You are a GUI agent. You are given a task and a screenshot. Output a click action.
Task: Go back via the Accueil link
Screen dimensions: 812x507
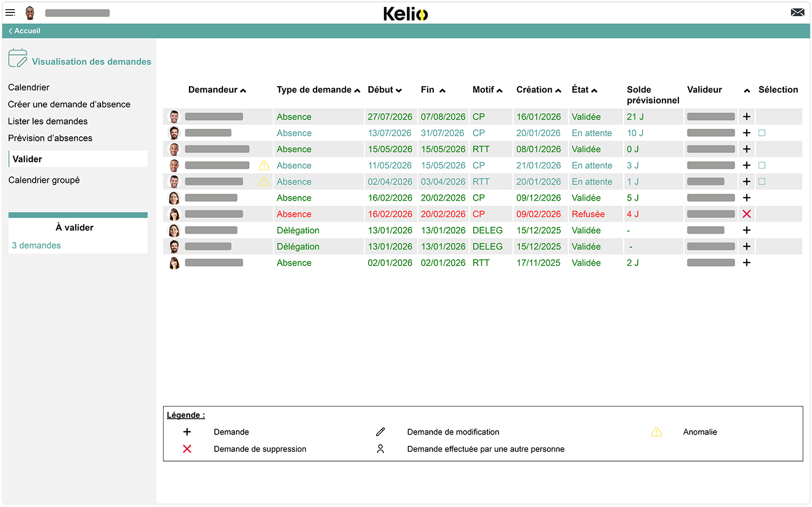[24, 31]
